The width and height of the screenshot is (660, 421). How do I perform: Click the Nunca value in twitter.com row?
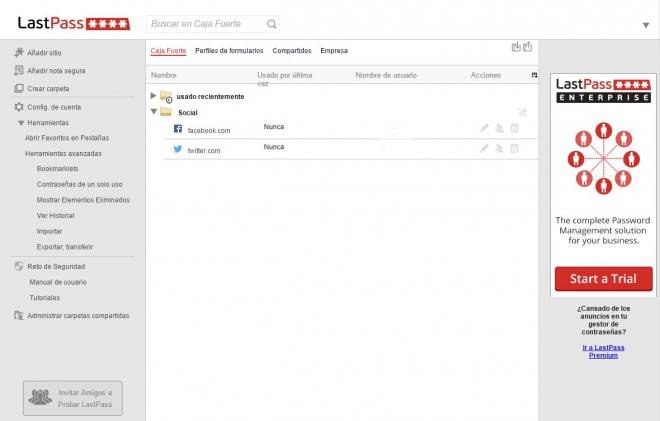coord(274,147)
